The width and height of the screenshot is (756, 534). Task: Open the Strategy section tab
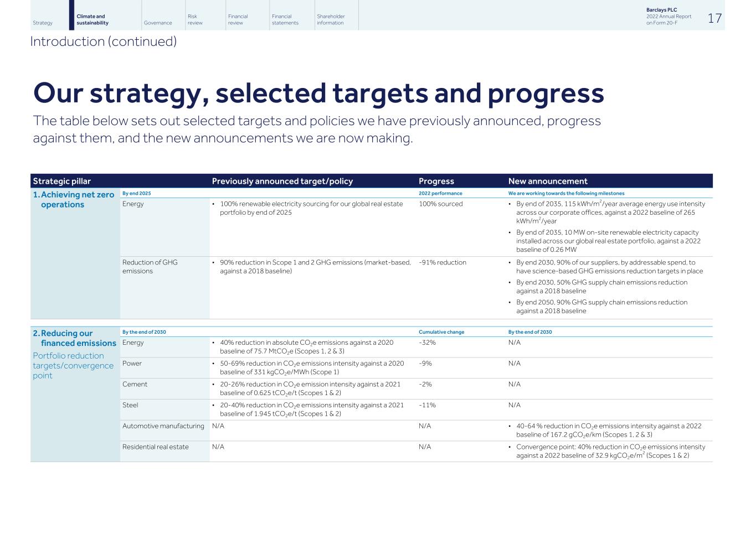tap(43, 23)
